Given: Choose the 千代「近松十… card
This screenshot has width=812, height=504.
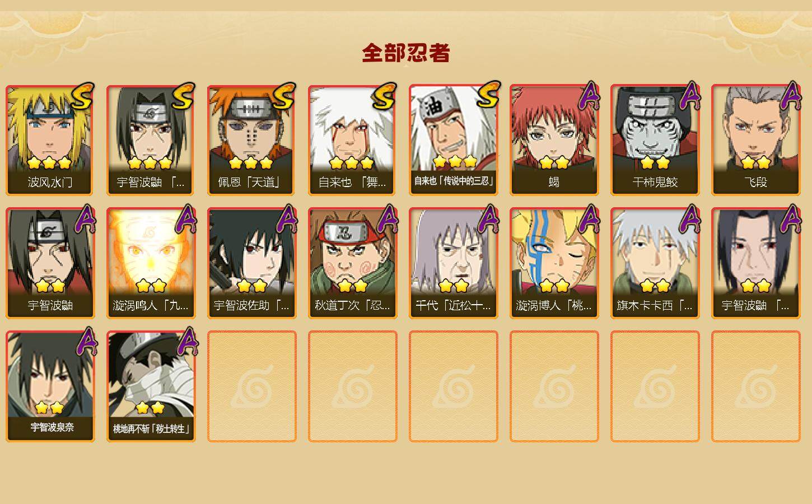Looking at the screenshot, I should tap(454, 263).
